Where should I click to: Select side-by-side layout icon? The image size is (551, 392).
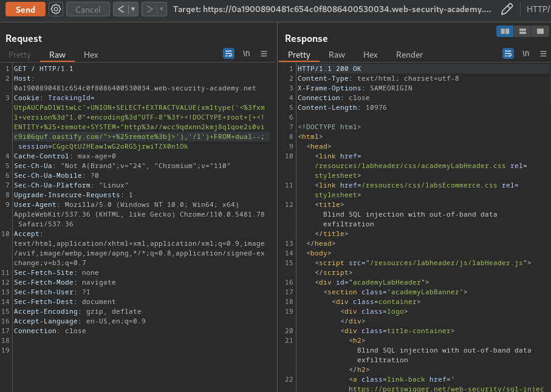pyautogui.click(x=505, y=31)
